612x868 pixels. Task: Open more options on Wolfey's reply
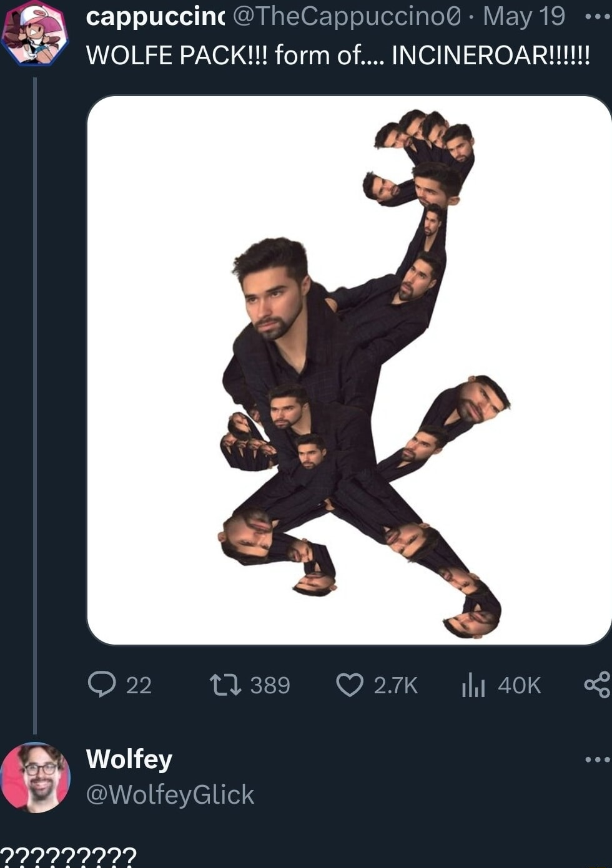click(x=596, y=759)
